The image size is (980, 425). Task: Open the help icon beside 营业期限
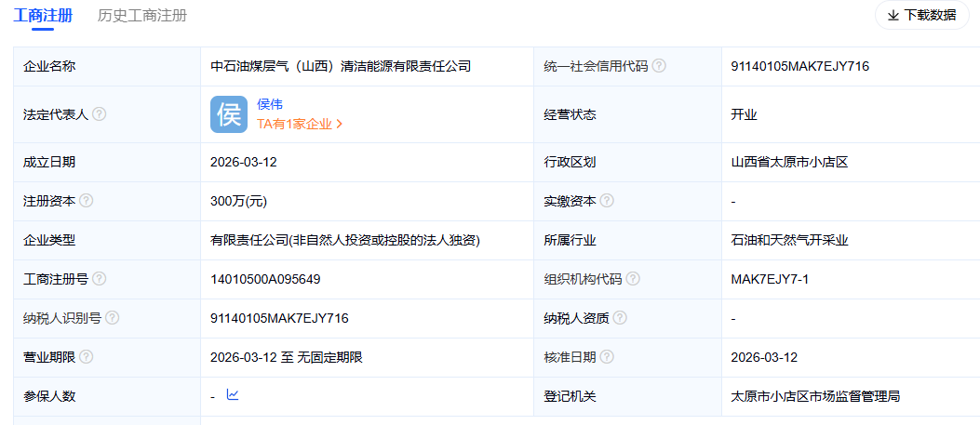pyautogui.click(x=87, y=357)
